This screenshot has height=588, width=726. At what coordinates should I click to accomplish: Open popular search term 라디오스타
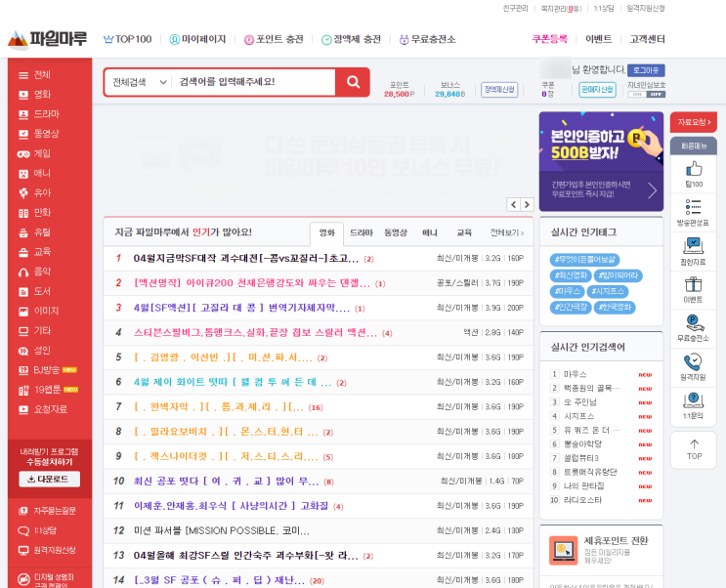pos(582,500)
